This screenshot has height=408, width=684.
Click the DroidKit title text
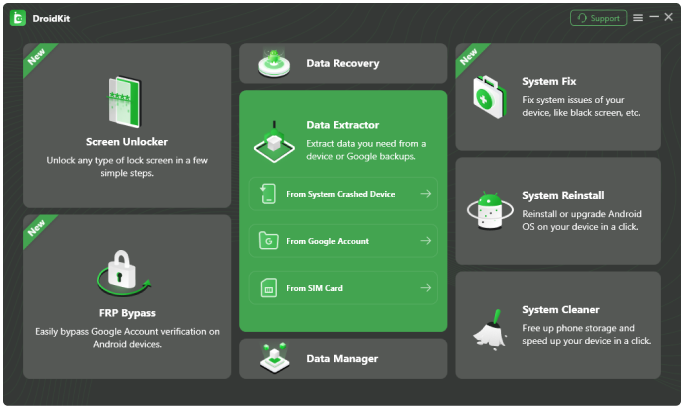(51, 18)
